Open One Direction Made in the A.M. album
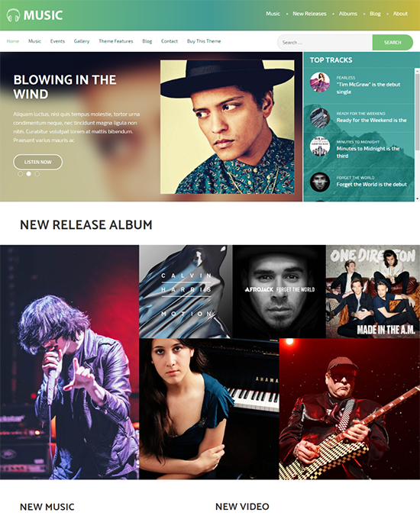Viewport: 420px width, 519px height. (373, 292)
